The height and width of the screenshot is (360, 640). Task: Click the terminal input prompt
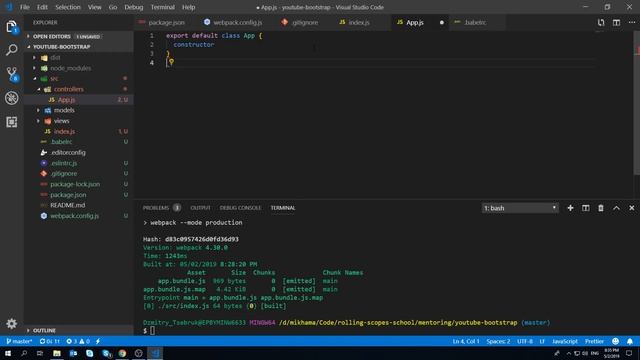(x=152, y=331)
